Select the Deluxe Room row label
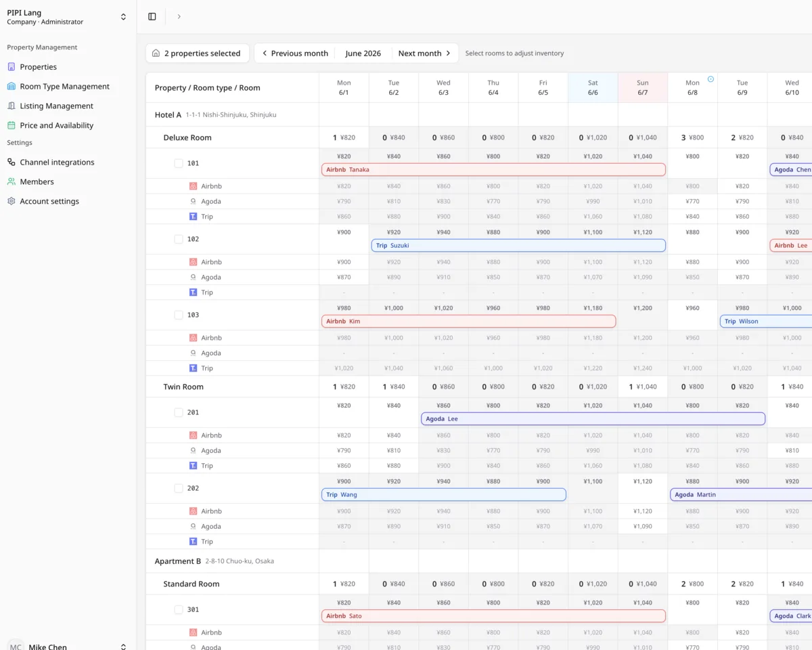The width and height of the screenshot is (812, 650). pos(187,137)
